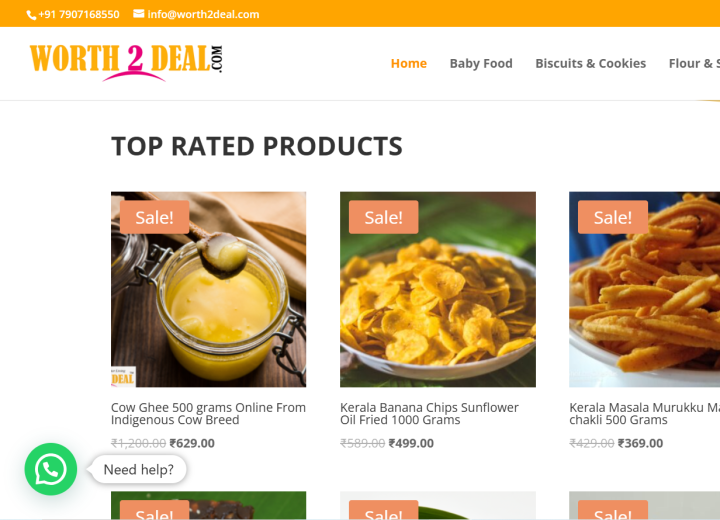Call phone number +91 7907168550
Screen dimensions: 720x520
tap(79, 14)
